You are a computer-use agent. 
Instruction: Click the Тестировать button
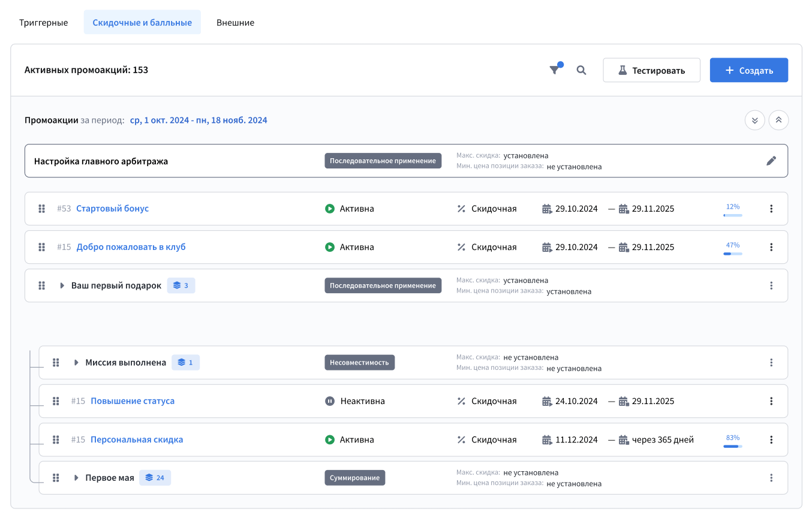point(651,70)
